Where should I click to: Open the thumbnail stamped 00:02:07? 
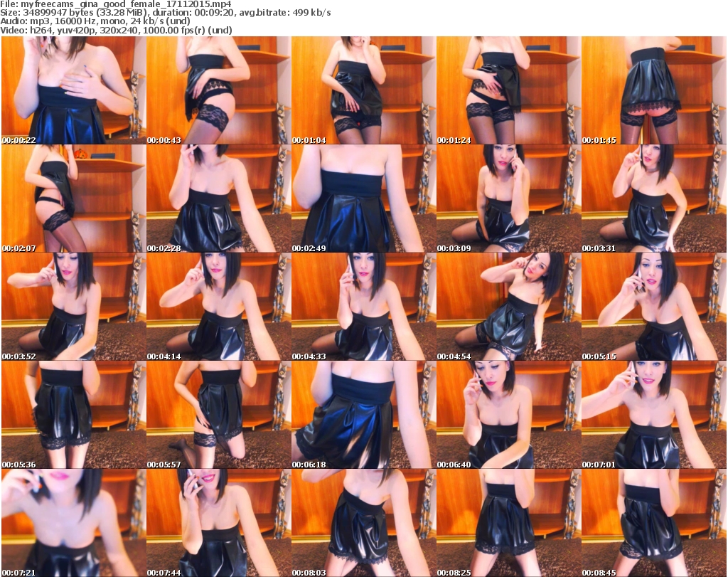73,198
